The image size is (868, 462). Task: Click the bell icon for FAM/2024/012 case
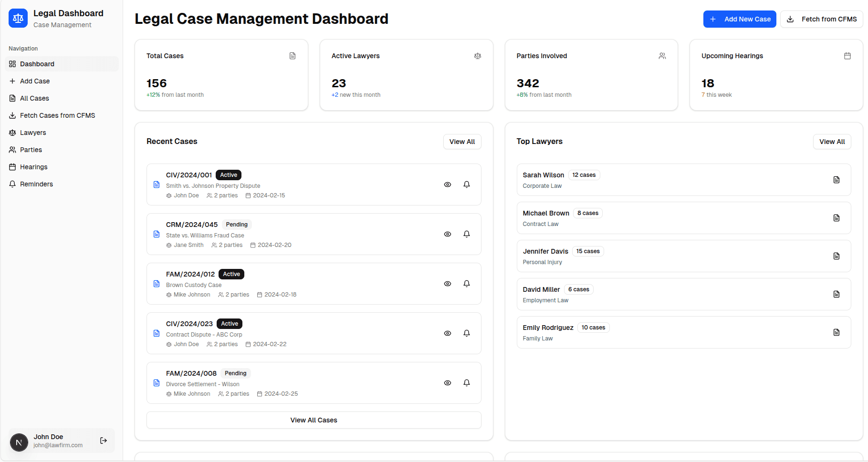click(x=467, y=284)
